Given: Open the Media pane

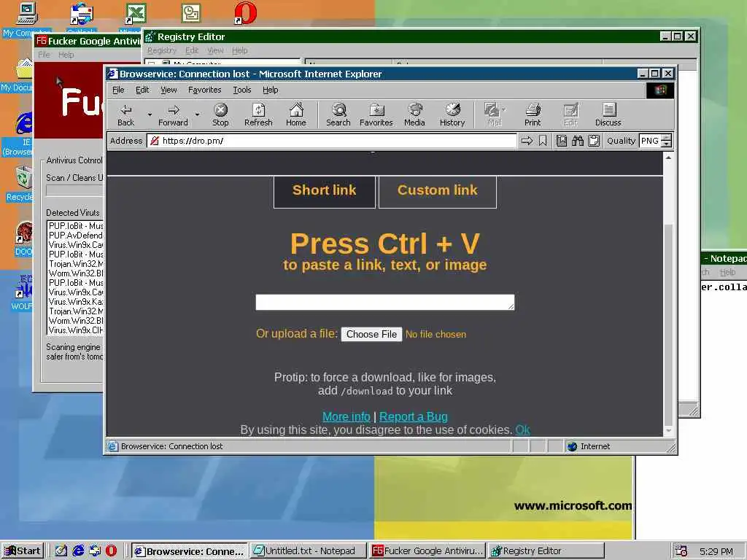Looking at the screenshot, I should (x=414, y=115).
